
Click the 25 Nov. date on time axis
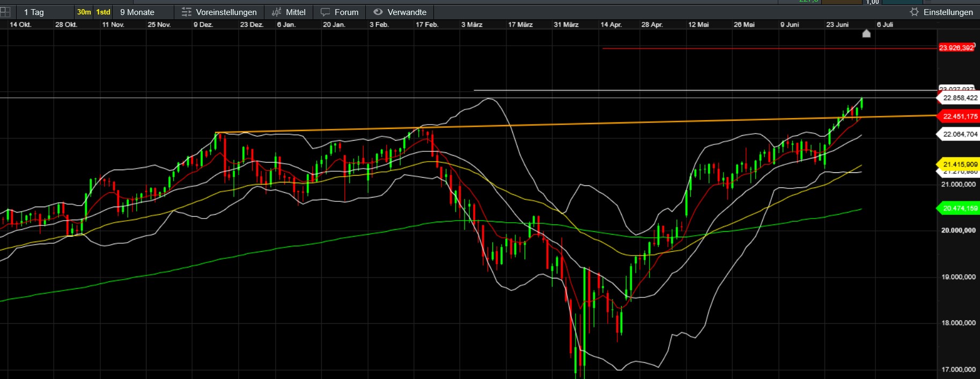[159, 25]
